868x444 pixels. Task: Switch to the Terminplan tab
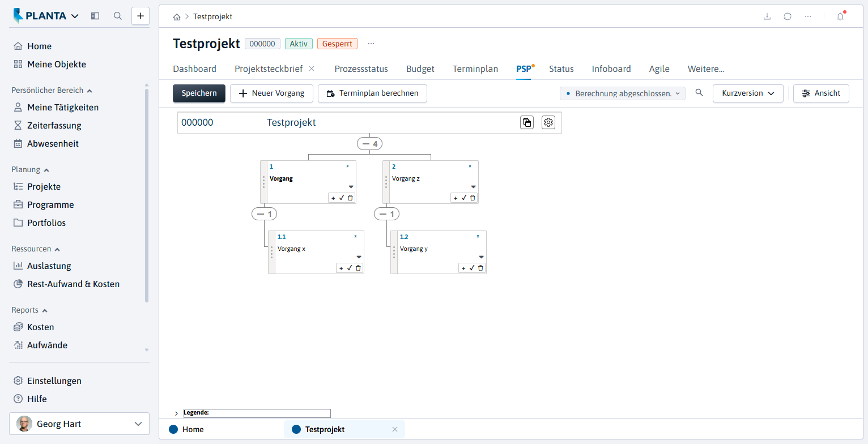475,69
